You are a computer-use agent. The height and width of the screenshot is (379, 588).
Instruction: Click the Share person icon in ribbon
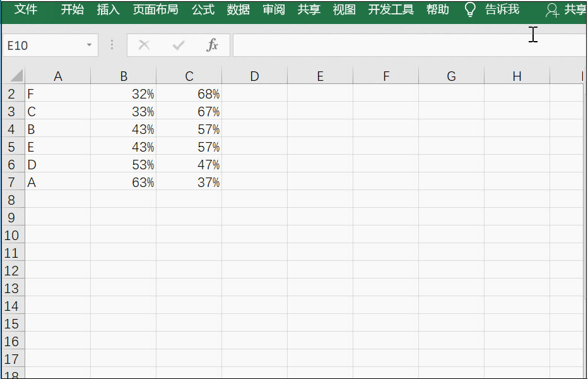553,9
